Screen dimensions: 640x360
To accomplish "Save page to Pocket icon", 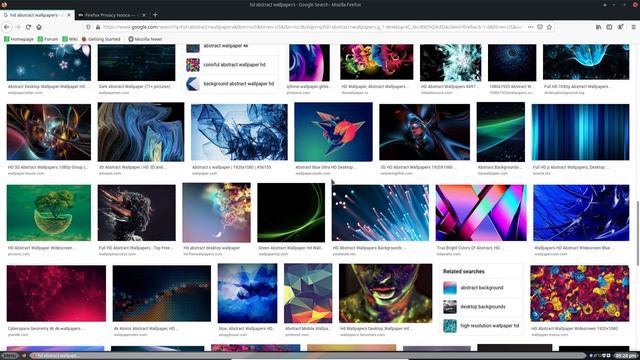I will [x=540, y=27].
